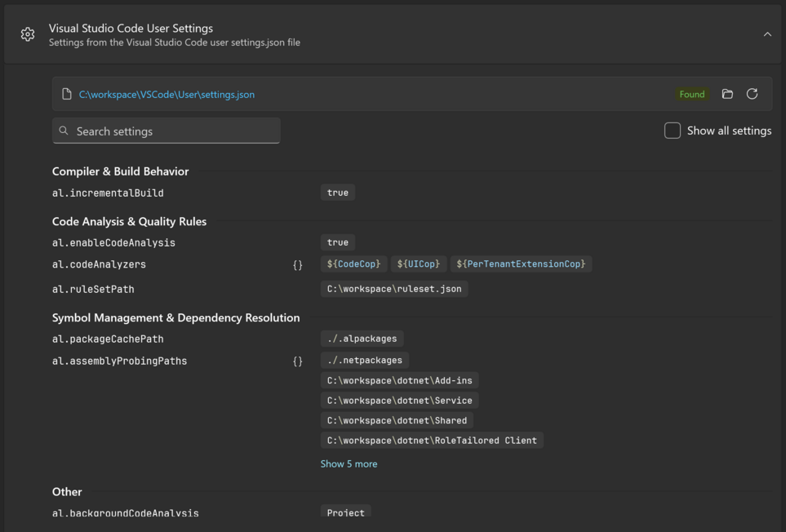Select the ${CodeCop} analyzer chip
Image resolution: width=786 pixels, height=532 pixels.
(x=354, y=264)
